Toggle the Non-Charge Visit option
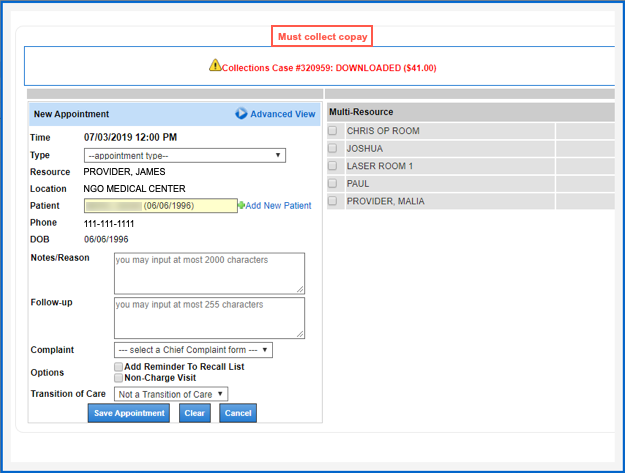625x473 pixels. tap(119, 378)
